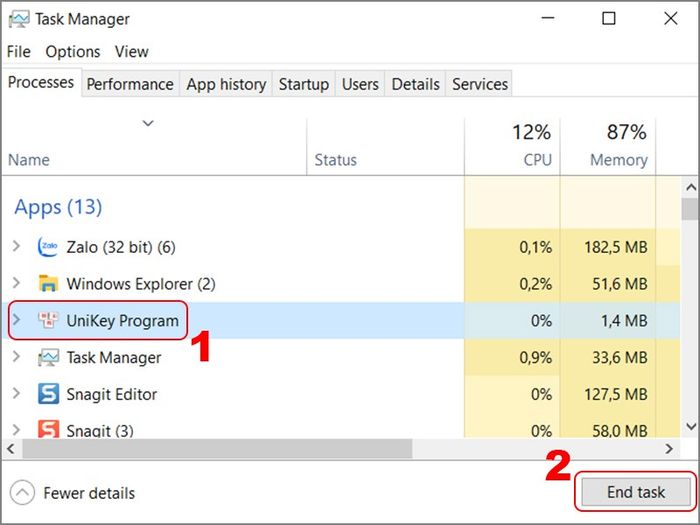This screenshot has width=700, height=525.
Task: Sort processes by Memory column header
Action: click(x=608, y=146)
